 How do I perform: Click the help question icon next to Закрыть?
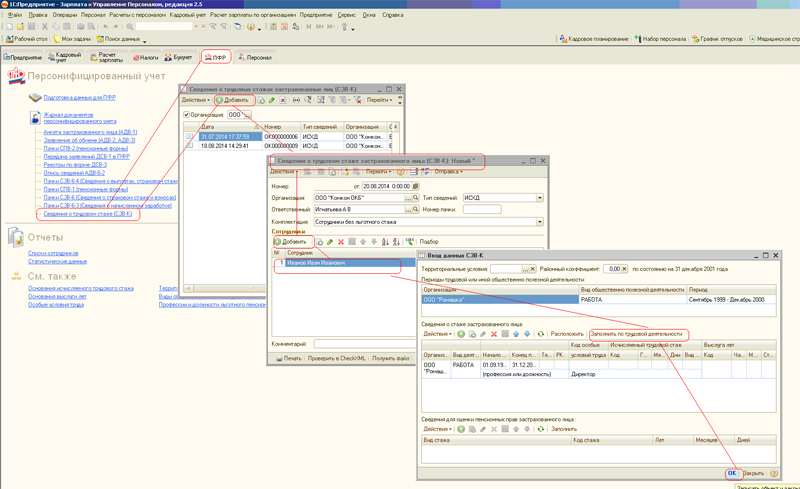pyautogui.click(x=773, y=473)
